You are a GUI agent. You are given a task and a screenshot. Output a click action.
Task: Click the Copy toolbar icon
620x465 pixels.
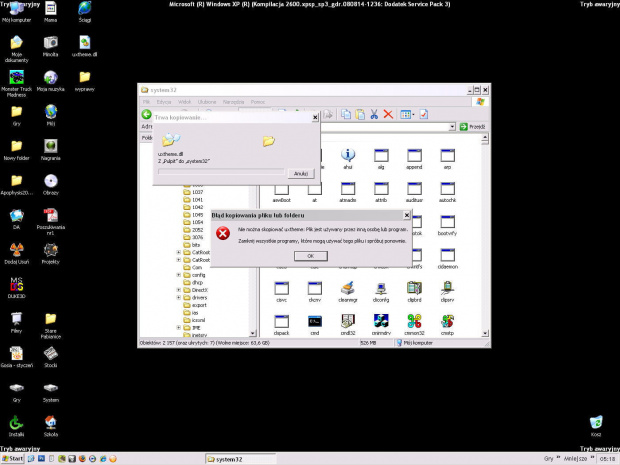pyautogui.click(x=346, y=114)
